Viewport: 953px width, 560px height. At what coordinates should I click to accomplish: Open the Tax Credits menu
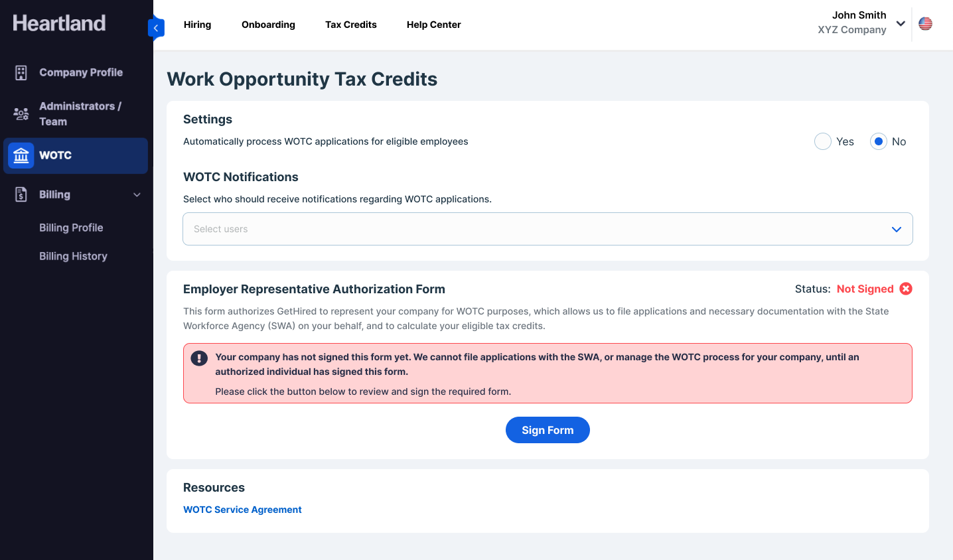point(351,25)
